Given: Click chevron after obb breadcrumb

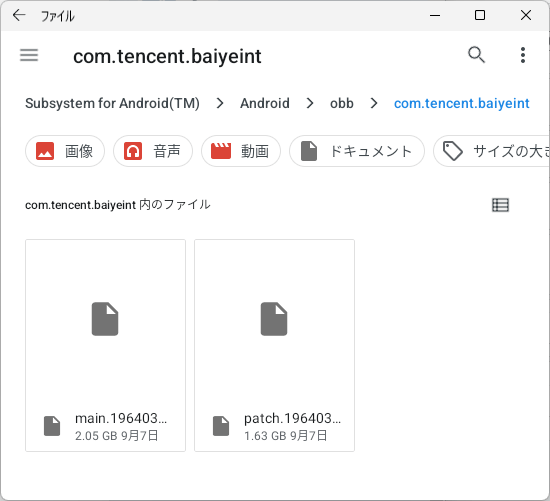Looking at the screenshot, I should [374, 103].
